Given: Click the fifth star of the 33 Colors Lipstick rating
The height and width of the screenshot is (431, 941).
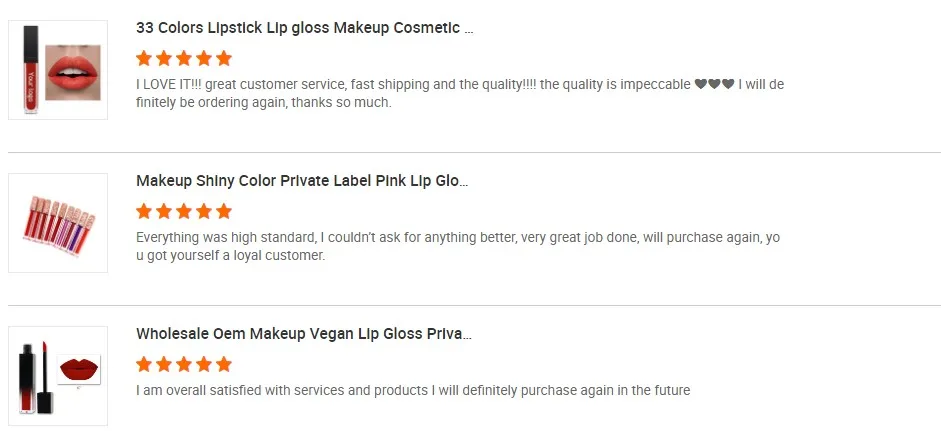Looking at the screenshot, I should (224, 58).
